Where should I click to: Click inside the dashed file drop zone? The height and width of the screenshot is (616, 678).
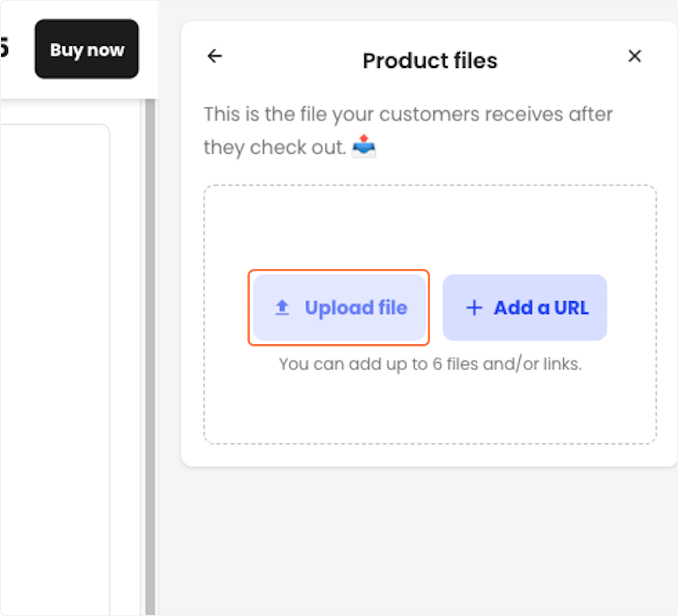pos(430,314)
